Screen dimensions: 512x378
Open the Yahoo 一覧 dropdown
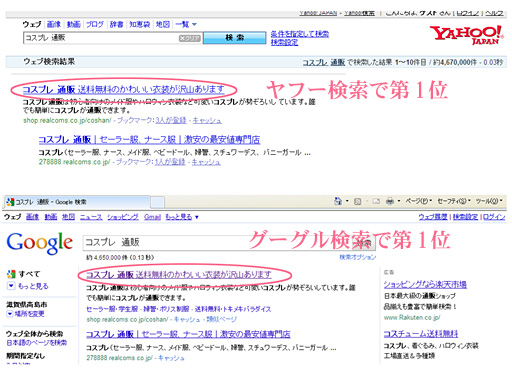pos(186,24)
